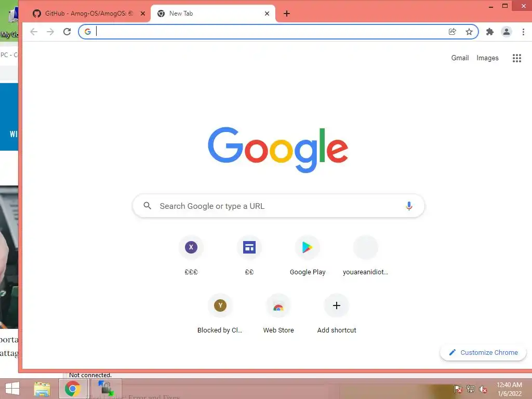Open the Windows Start button
This screenshot has width=532, height=399.
tap(12, 389)
